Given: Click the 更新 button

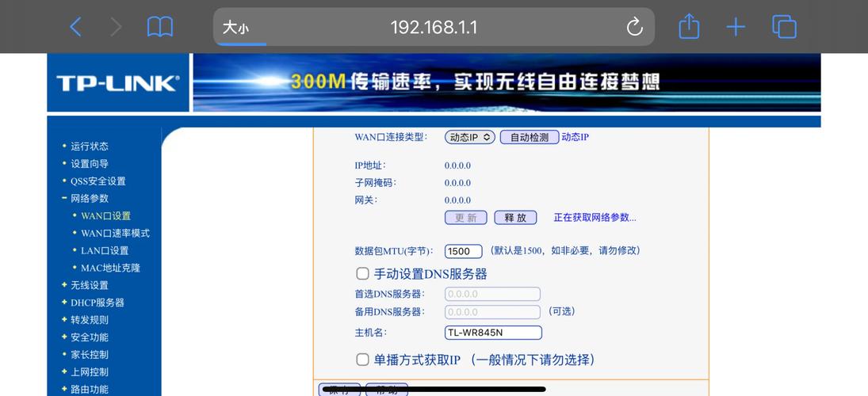Looking at the screenshot, I should coord(465,217).
